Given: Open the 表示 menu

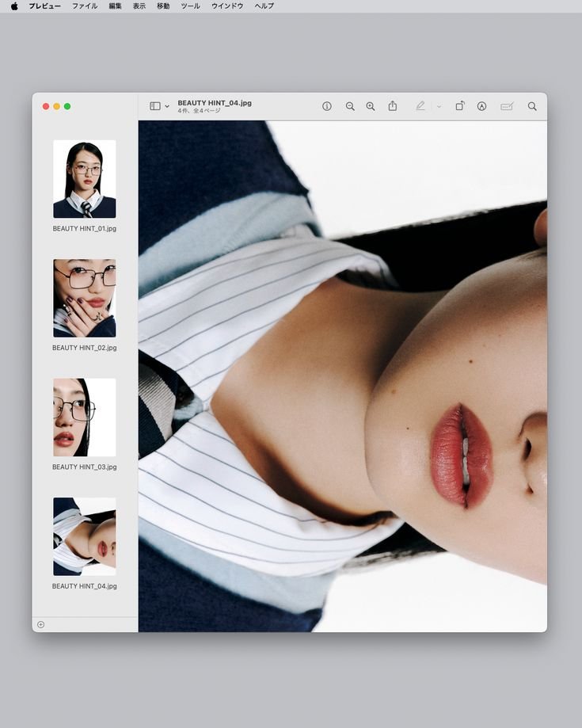Looking at the screenshot, I should (x=139, y=6).
